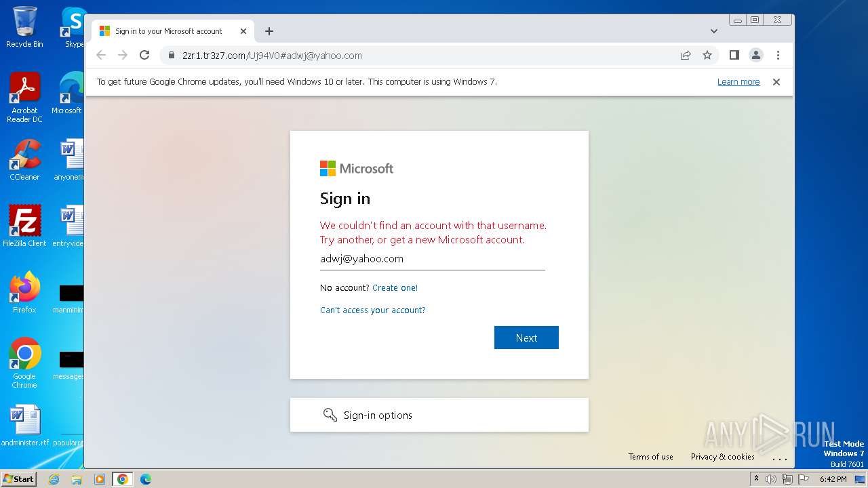Click the blue Next button

tap(526, 338)
